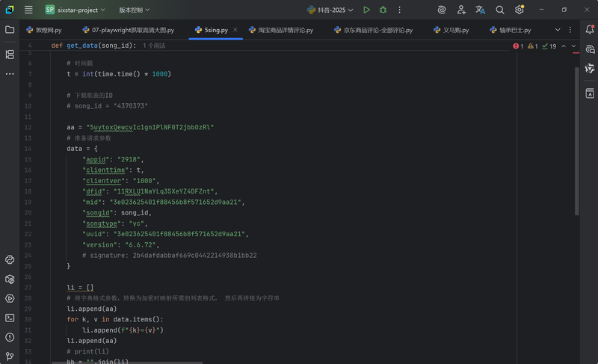Open the 版本控制 dropdown
Screen dimensions: 598x364
point(135,10)
